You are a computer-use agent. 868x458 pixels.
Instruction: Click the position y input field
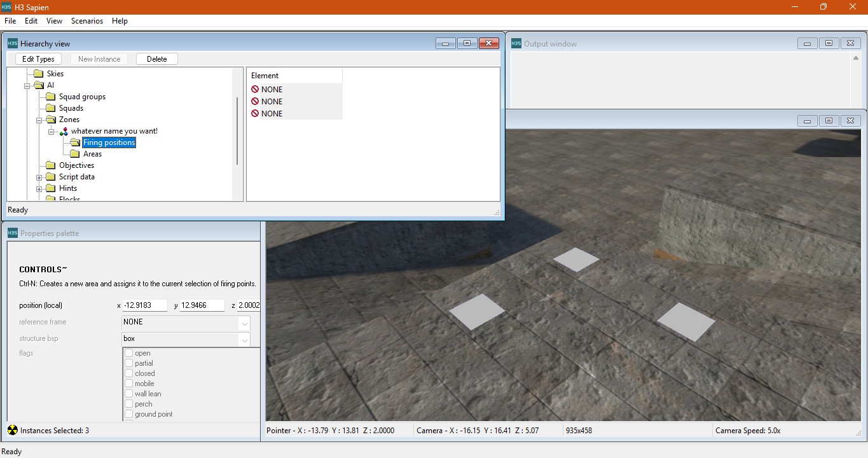(x=202, y=305)
